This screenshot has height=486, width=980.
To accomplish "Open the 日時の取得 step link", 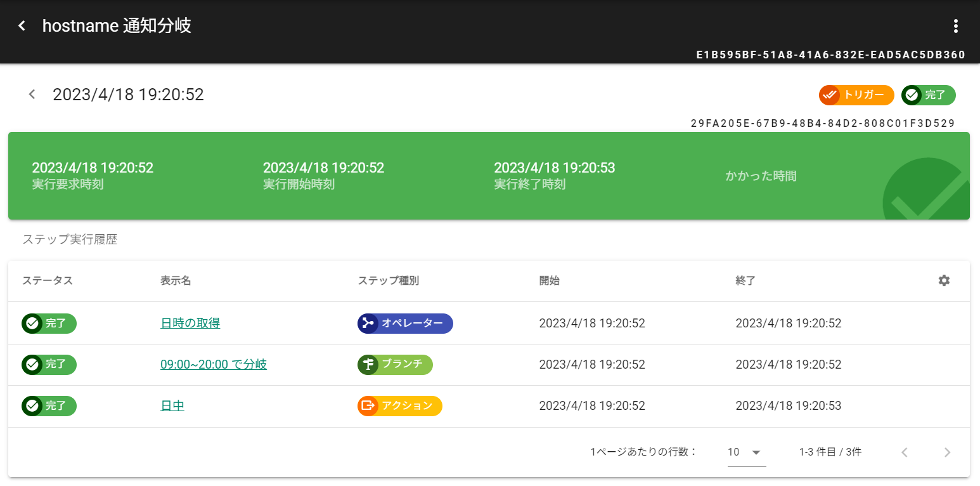I will point(190,324).
